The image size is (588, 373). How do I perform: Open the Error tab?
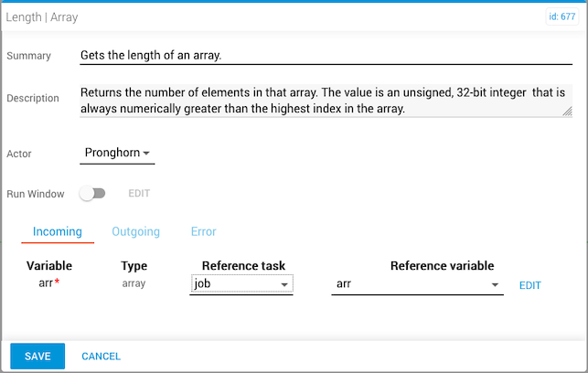point(203,232)
